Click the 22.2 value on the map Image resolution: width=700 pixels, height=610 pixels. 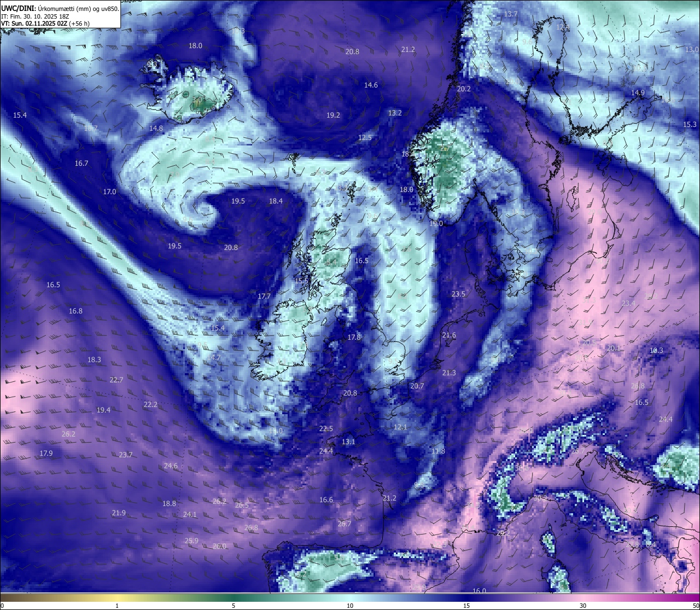[150, 404]
